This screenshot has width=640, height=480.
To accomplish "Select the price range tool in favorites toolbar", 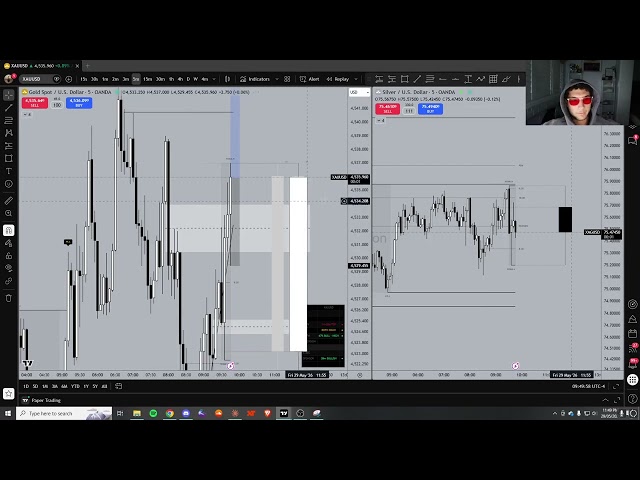I will point(468,79).
